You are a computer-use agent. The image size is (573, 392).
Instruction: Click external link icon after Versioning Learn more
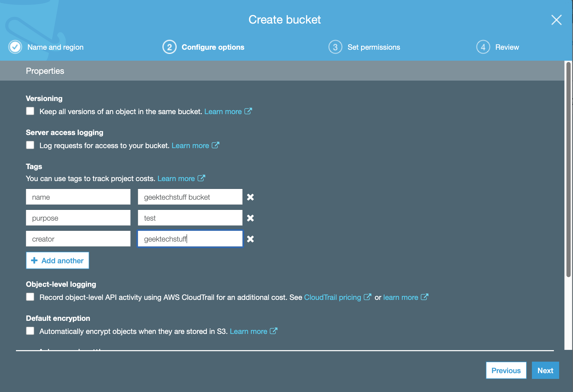[248, 111]
